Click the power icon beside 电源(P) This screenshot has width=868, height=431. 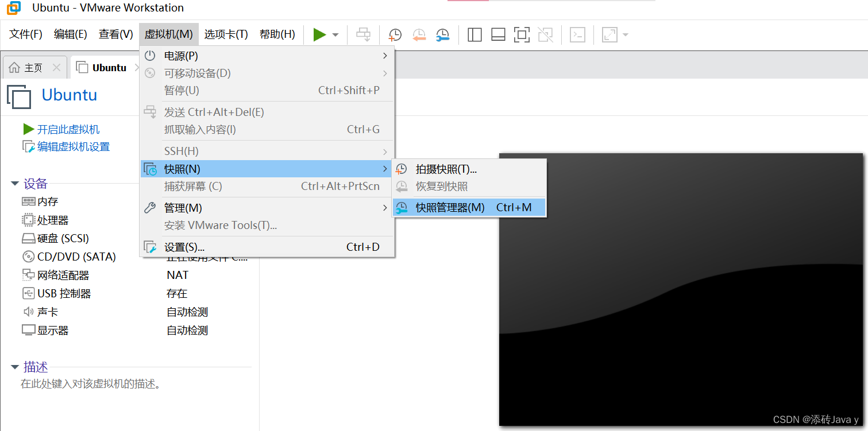150,56
